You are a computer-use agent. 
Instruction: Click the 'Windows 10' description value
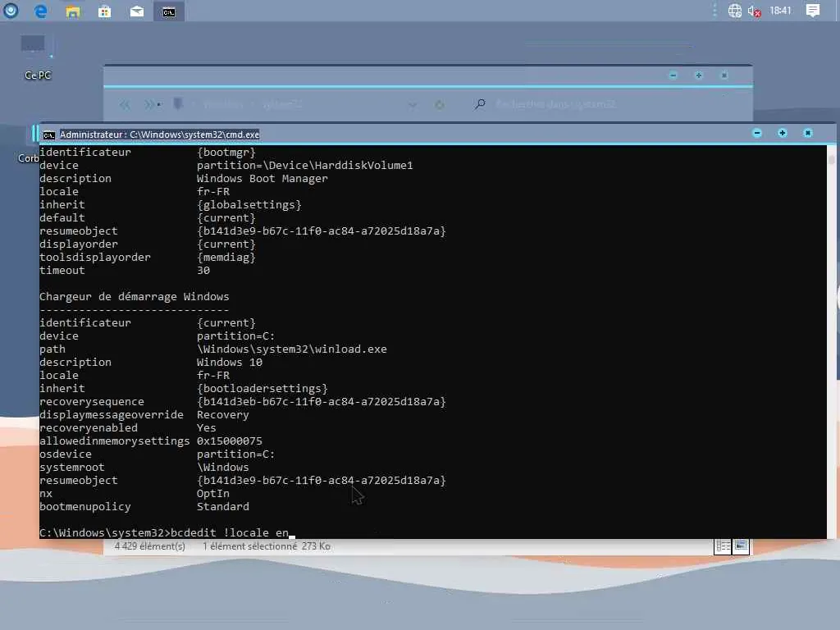tap(230, 362)
